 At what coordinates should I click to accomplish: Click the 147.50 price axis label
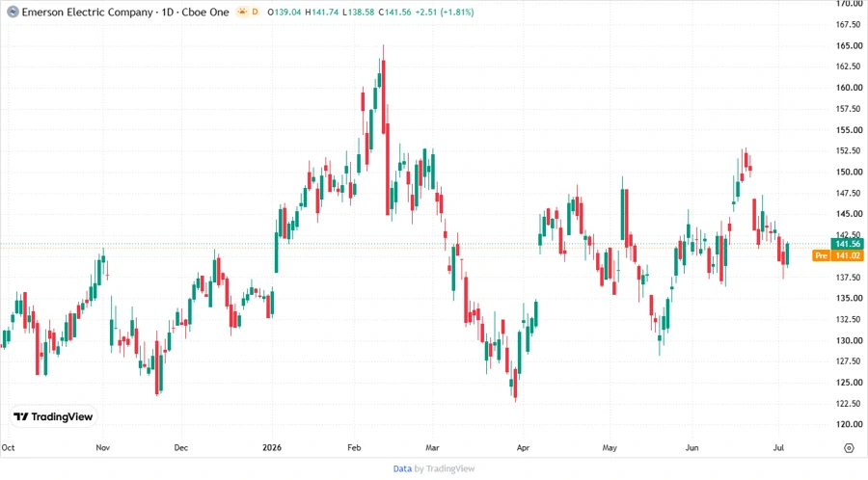(x=849, y=193)
